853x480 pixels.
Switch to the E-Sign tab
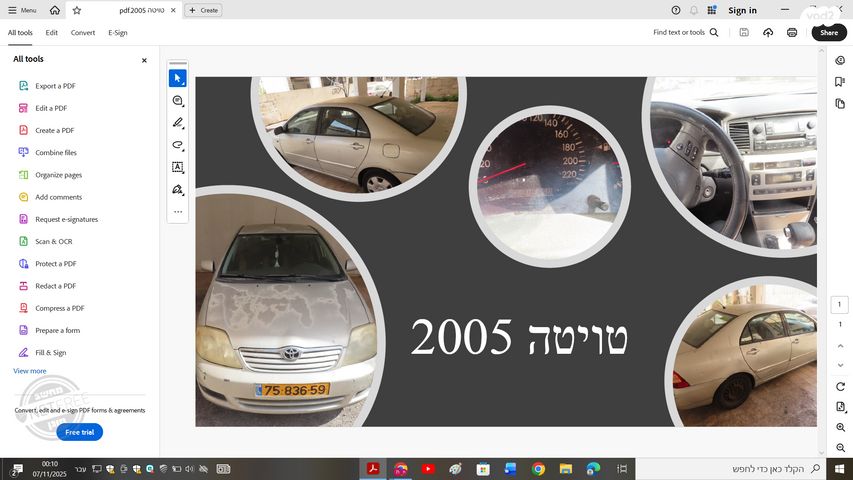coord(118,33)
